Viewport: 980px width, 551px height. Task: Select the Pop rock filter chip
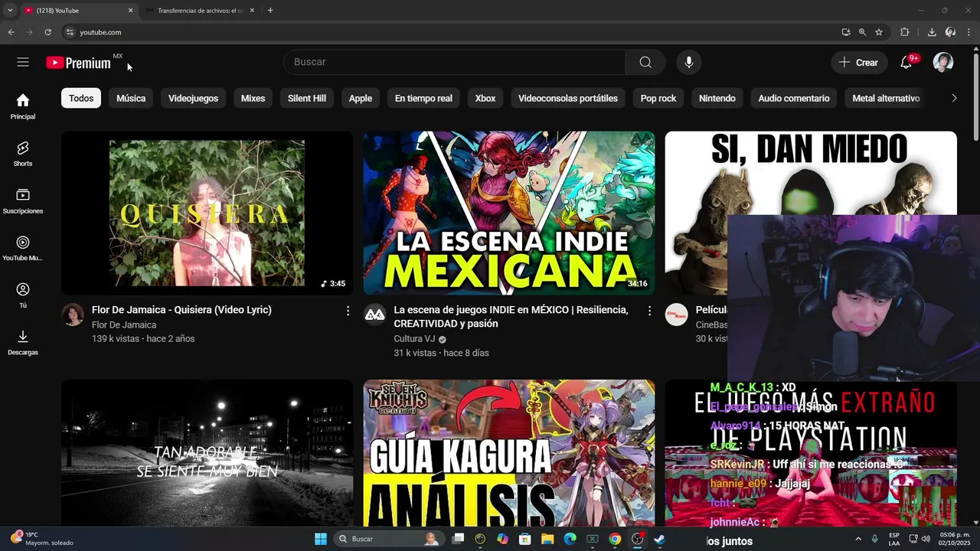(658, 98)
